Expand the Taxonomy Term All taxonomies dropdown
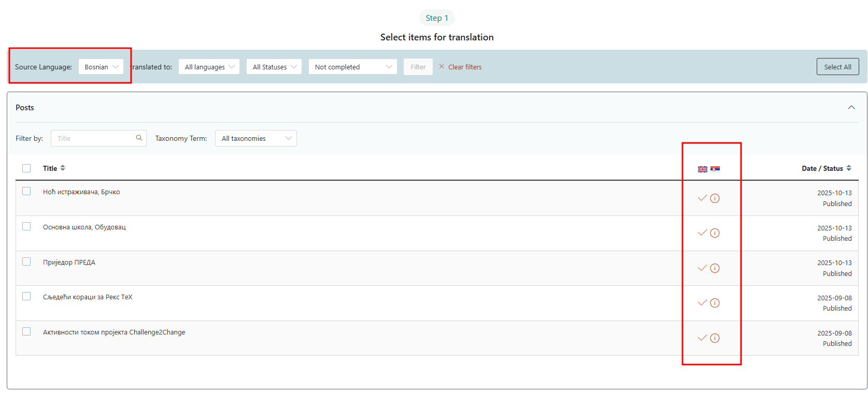This screenshot has height=393, width=868. (255, 138)
